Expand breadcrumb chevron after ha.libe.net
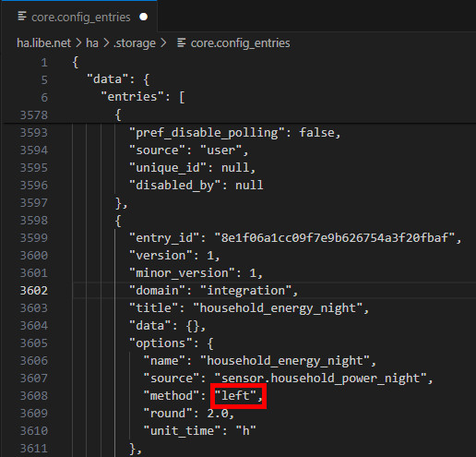The height and width of the screenshot is (457, 476). tap(78, 43)
